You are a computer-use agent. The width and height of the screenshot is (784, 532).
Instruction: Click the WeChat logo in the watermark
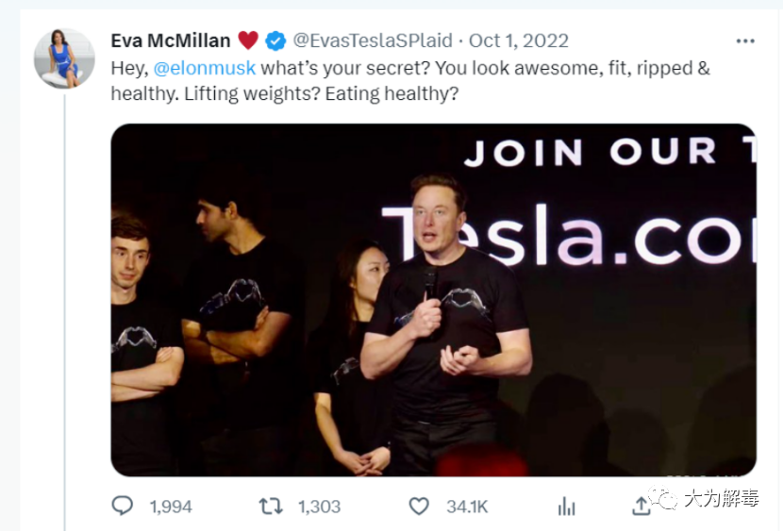click(x=665, y=499)
